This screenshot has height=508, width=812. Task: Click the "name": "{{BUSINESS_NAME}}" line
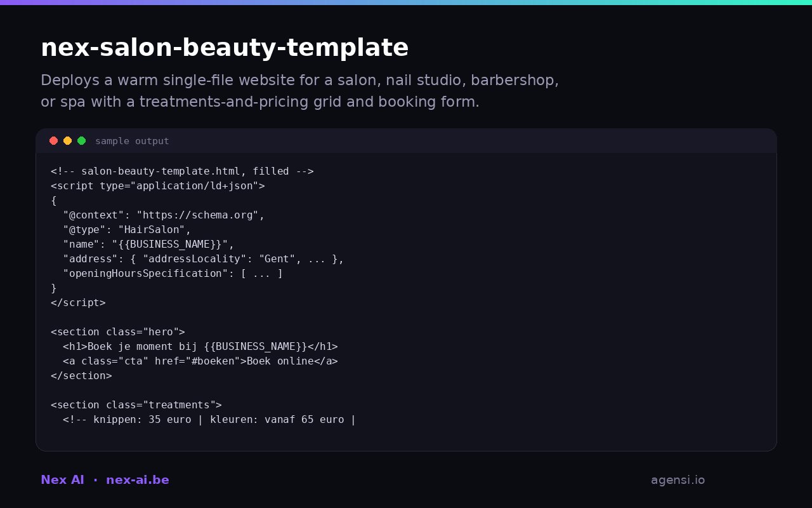148,244
